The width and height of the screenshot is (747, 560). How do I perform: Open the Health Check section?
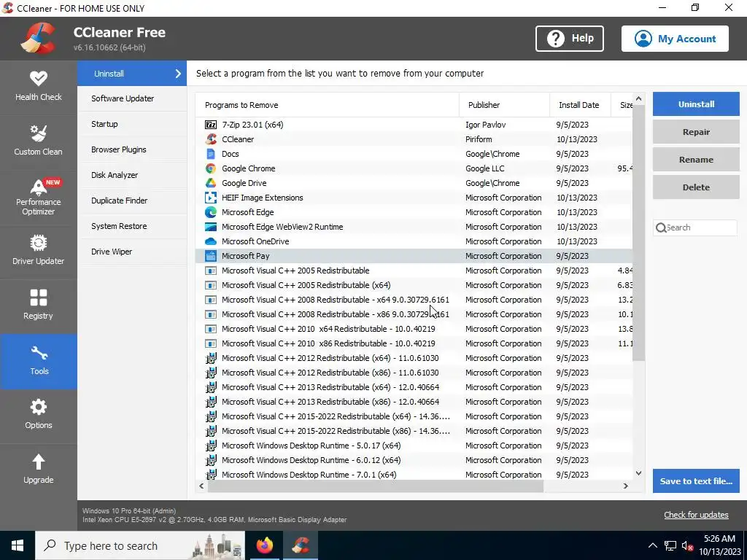[x=38, y=87]
